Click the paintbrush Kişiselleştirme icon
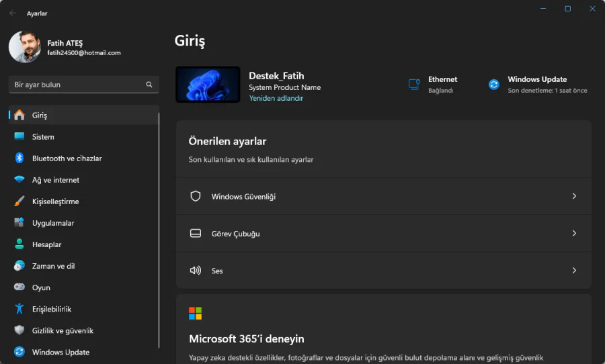605x364 pixels. point(19,201)
